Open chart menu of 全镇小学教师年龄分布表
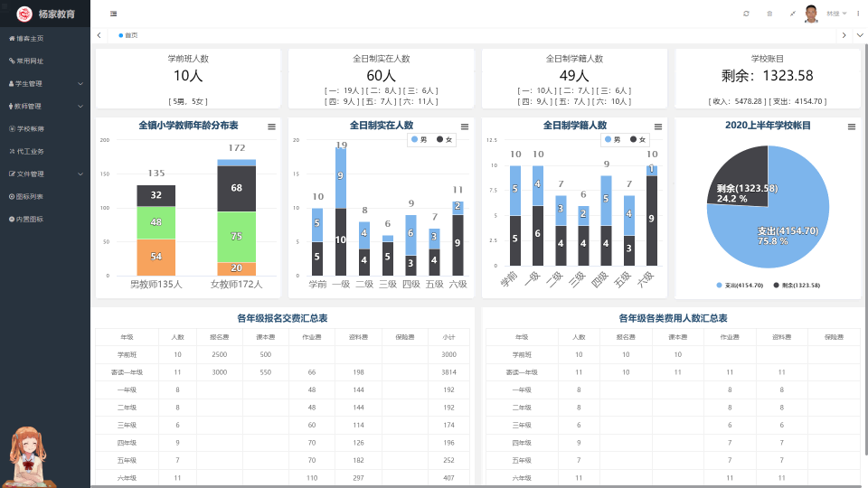 pyautogui.click(x=272, y=127)
